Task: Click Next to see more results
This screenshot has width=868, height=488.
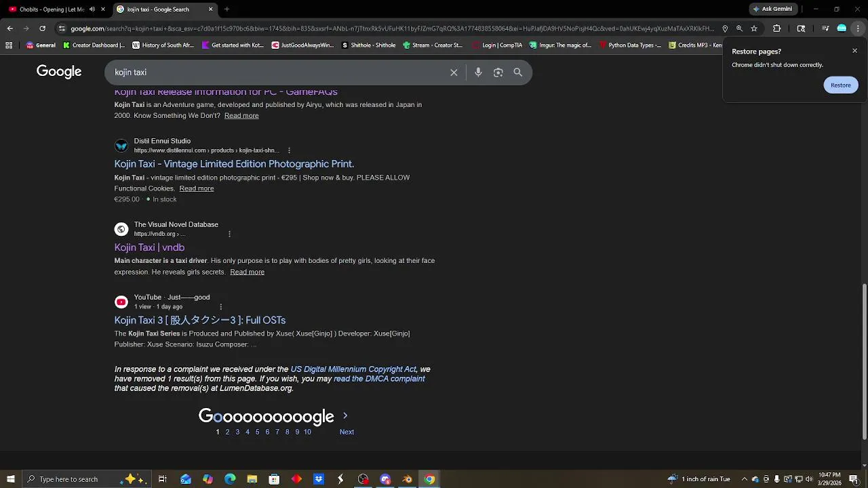Action: [x=347, y=432]
